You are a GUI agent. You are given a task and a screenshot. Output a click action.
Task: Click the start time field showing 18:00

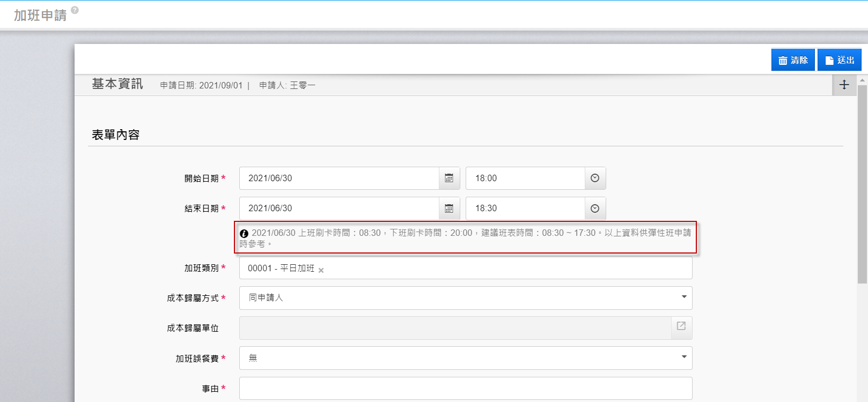(x=525, y=178)
